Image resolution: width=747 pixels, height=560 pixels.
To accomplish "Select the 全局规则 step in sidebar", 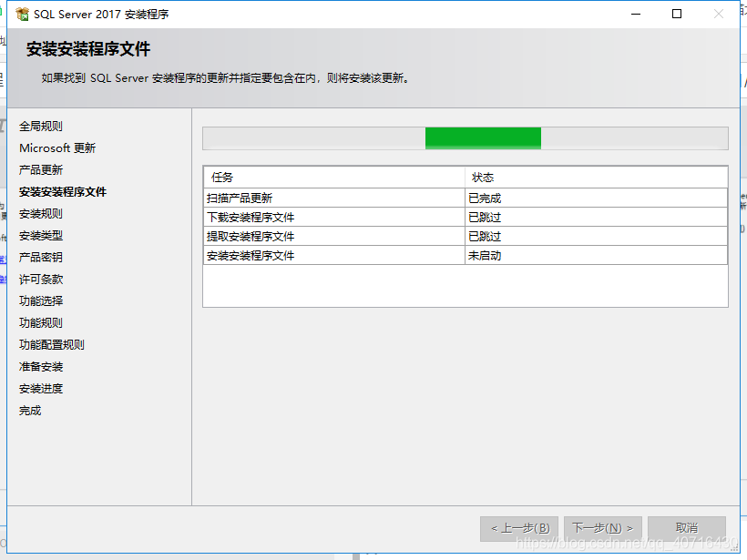I will (41, 127).
